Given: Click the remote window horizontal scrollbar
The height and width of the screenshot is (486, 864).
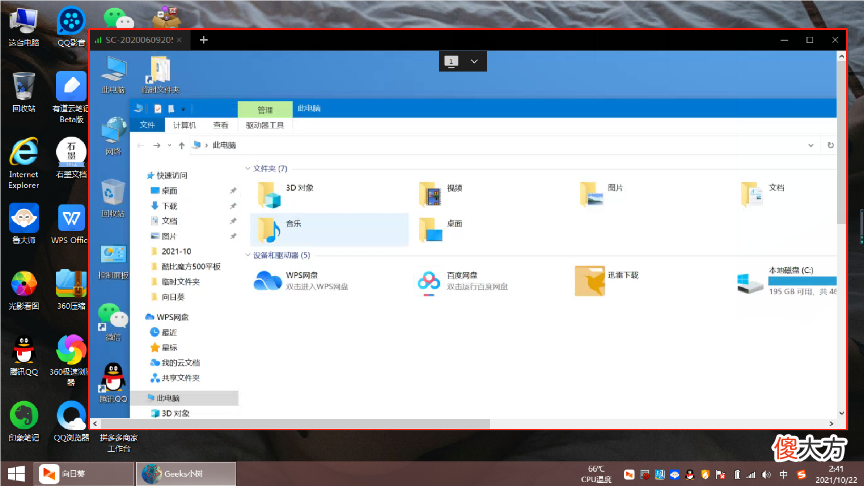Looking at the screenshot, I should (x=295, y=424).
